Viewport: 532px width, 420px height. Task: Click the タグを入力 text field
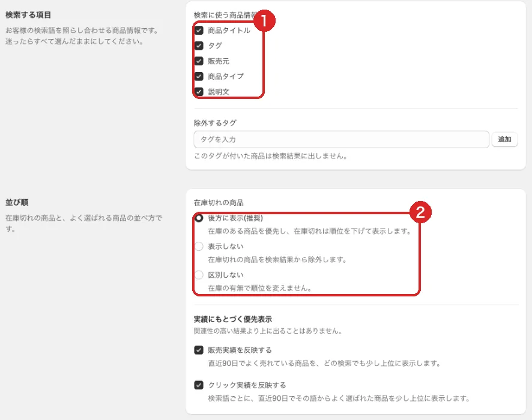click(341, 139)
